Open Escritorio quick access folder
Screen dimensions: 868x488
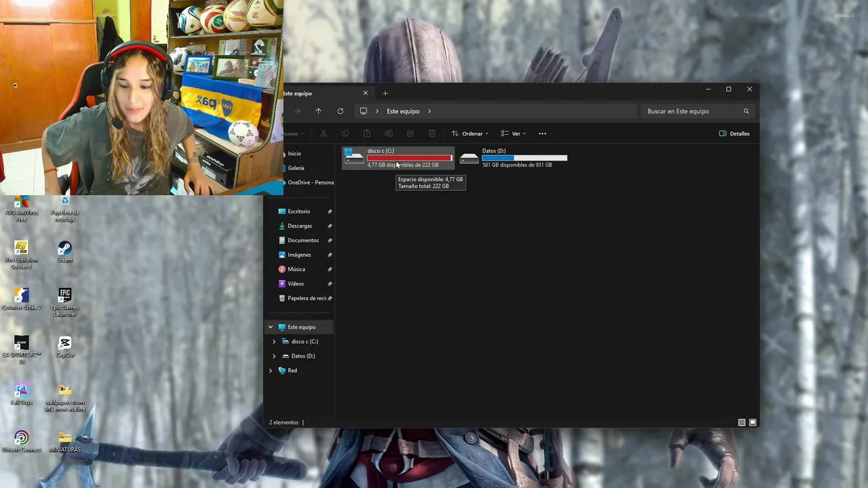(x=299, y=211)
